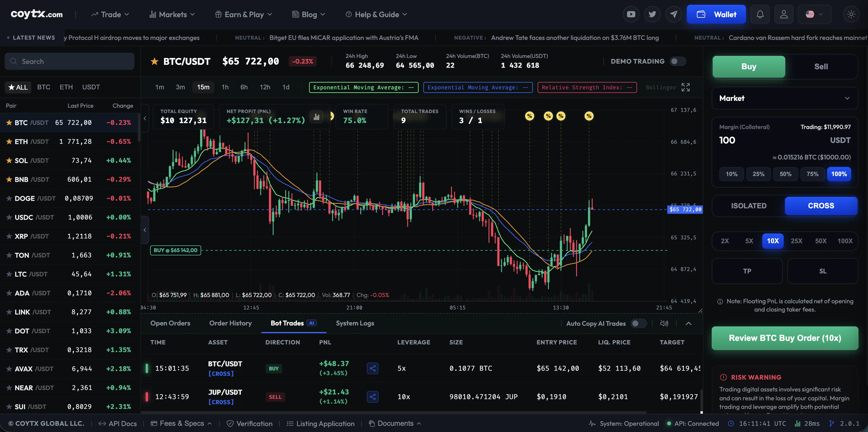Expand the chart to fullscreen
868x432 pixels.
[685, 87]
